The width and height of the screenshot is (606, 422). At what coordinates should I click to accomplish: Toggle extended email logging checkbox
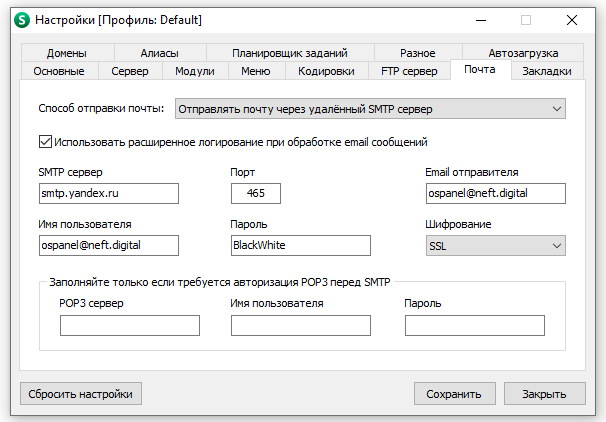tap(45, 142)
